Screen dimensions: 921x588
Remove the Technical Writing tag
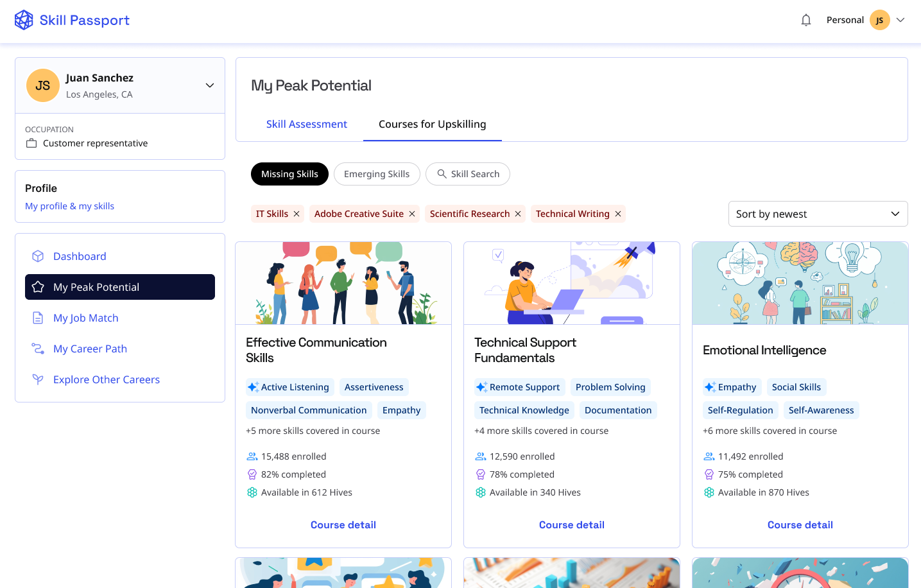click(x=618, y=214)
